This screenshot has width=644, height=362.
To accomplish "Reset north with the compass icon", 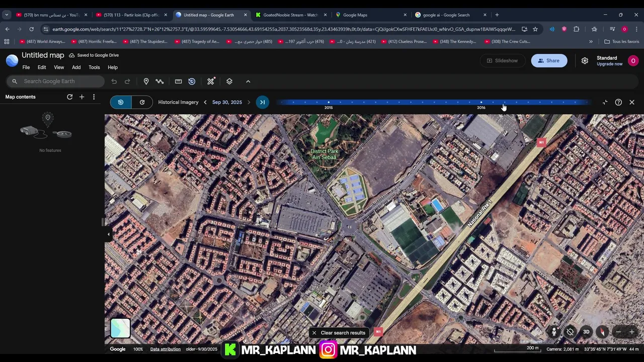I will [x=602, y=332].
